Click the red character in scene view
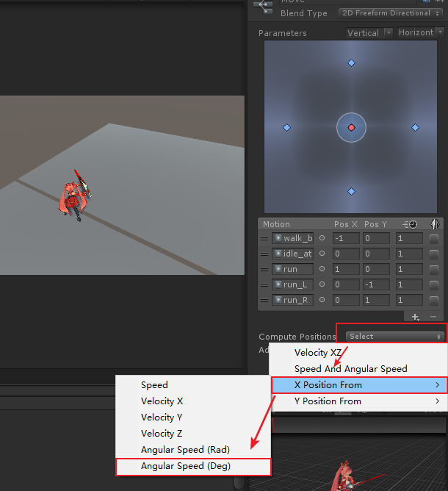Image resolution: width=448 pixels, height=491 pixels. click(74, 197)
